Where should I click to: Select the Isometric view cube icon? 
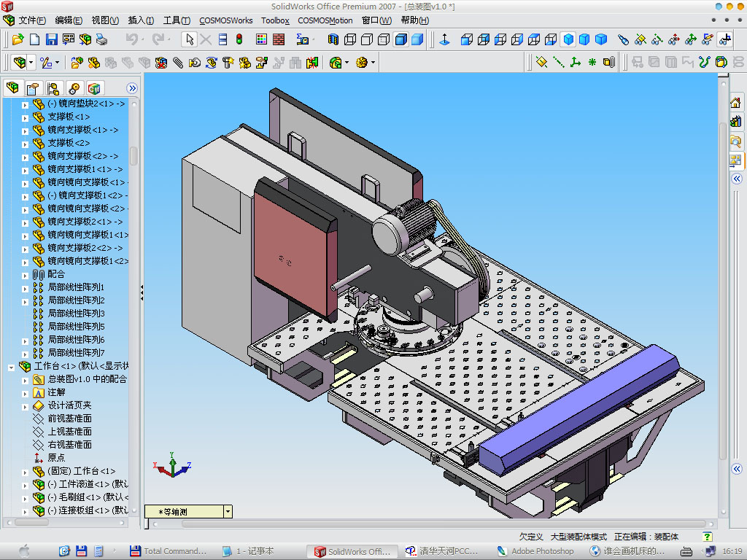[568, 39]
